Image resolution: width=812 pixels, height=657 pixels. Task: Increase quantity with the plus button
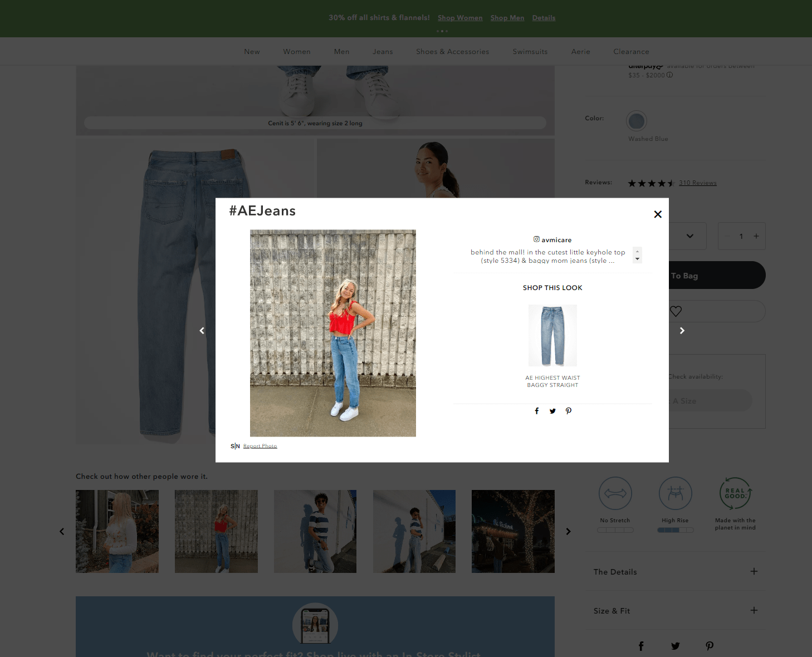[756, 236]
